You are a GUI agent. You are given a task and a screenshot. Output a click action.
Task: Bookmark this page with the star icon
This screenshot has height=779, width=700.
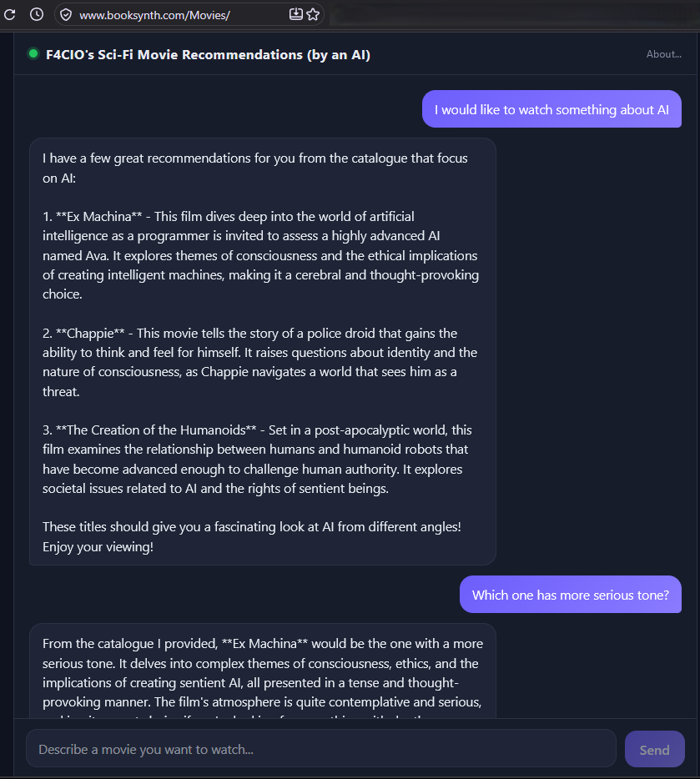313,14
